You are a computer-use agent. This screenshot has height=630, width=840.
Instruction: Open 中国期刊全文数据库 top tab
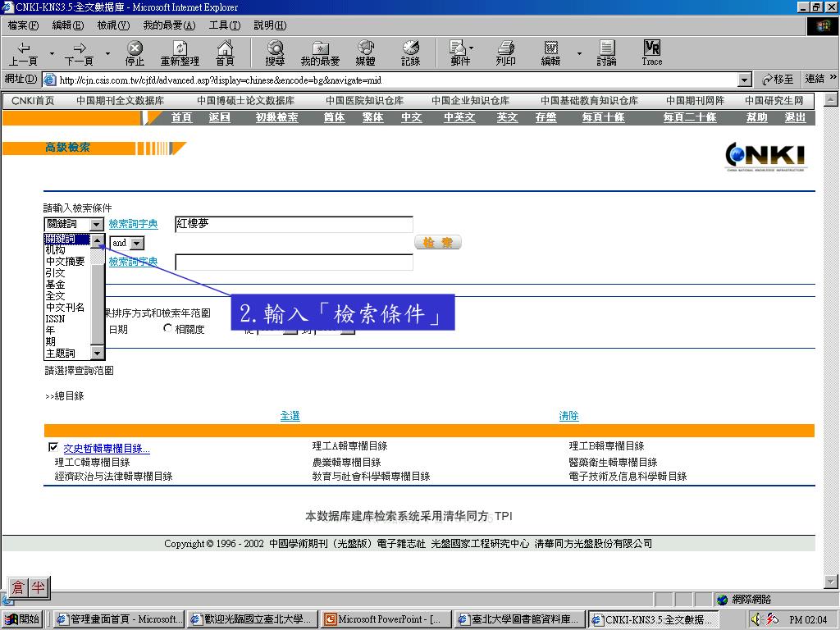point(121,101)
